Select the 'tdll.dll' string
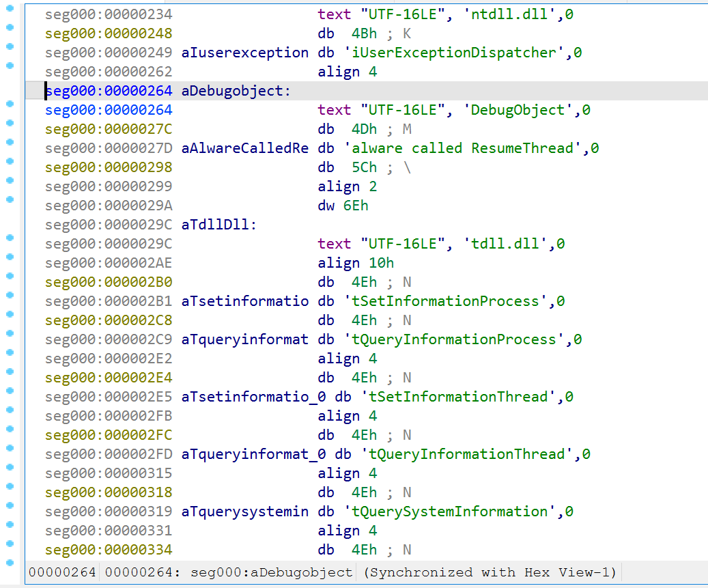The height and width of the screenshot is (588, 708). coord(505,244)
